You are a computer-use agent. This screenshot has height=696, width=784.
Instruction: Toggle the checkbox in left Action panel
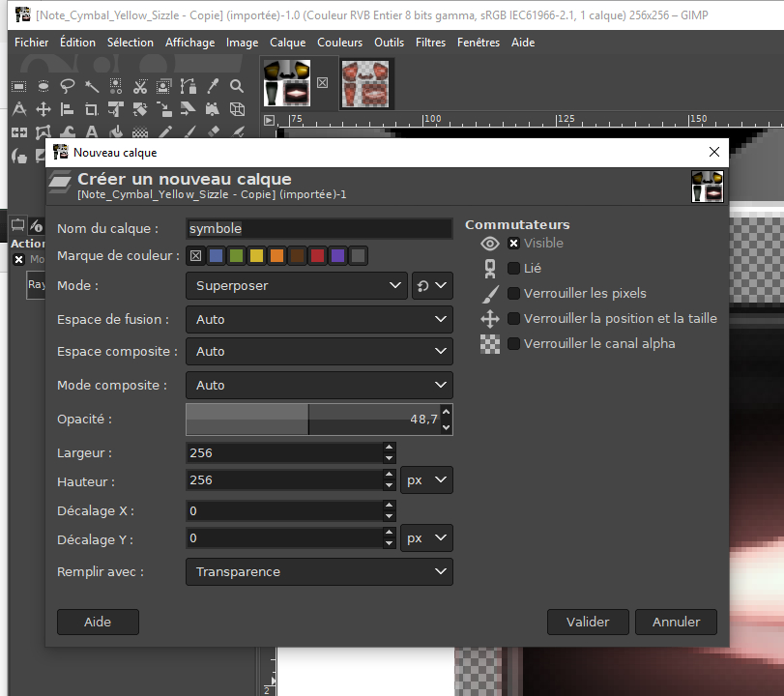[18, 259]
